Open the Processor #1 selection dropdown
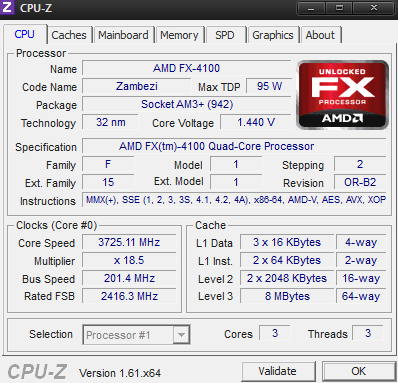Image resolution: width=398 pixels, height=383 pixels. tap(136, 335)
